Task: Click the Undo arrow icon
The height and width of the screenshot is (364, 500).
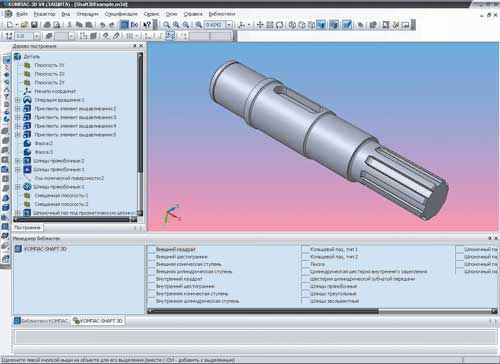Action: pos(103,25)
